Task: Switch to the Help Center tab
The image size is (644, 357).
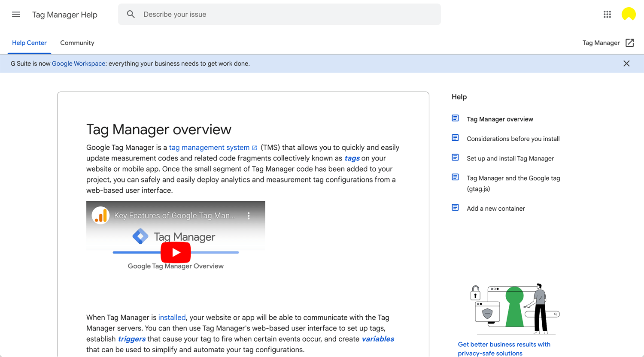Action: [29, 43]
